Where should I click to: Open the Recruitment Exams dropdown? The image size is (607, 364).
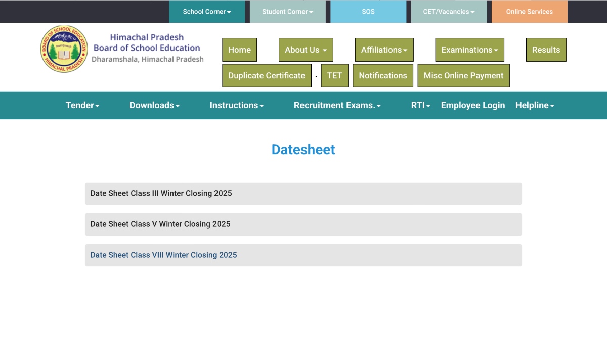tap(337, 105)
